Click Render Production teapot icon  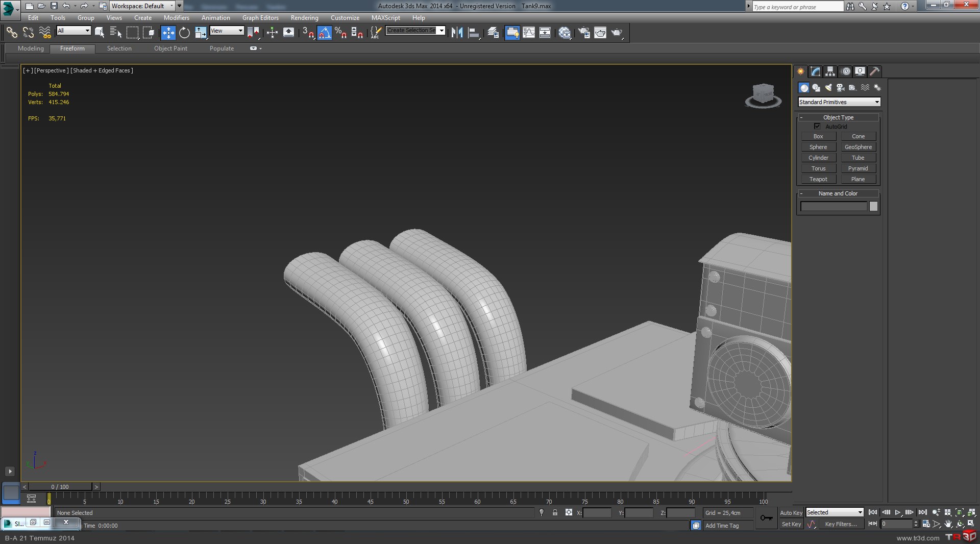617,33
